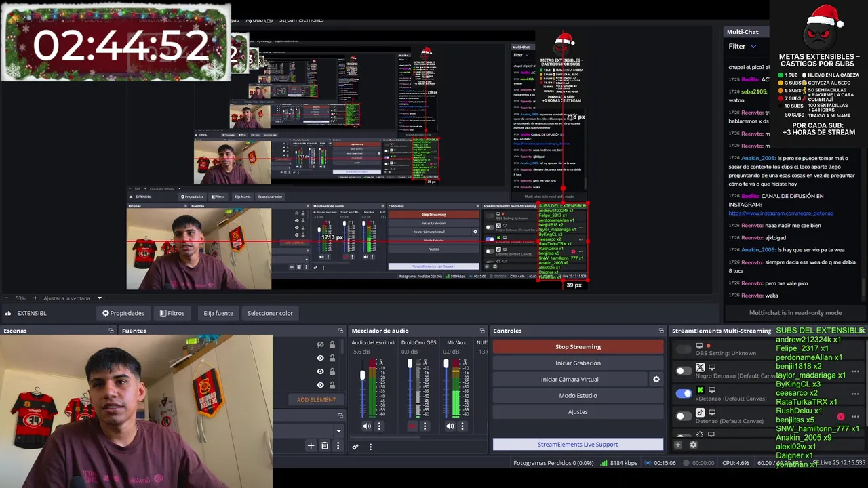Click Iniciar Cámara Virtual button
The width and height of the screenshot is (868, 488).
click(570, 380)
